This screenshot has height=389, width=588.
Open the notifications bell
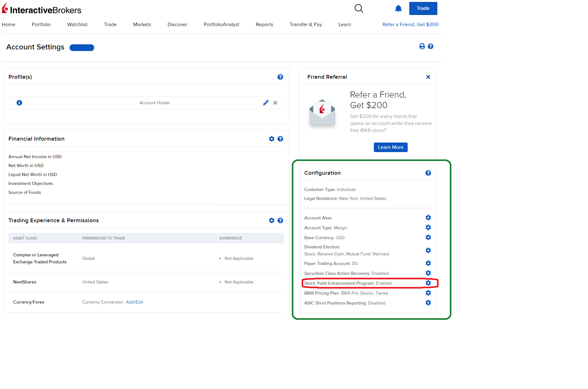pyautogui.click(x=398, y=9)
